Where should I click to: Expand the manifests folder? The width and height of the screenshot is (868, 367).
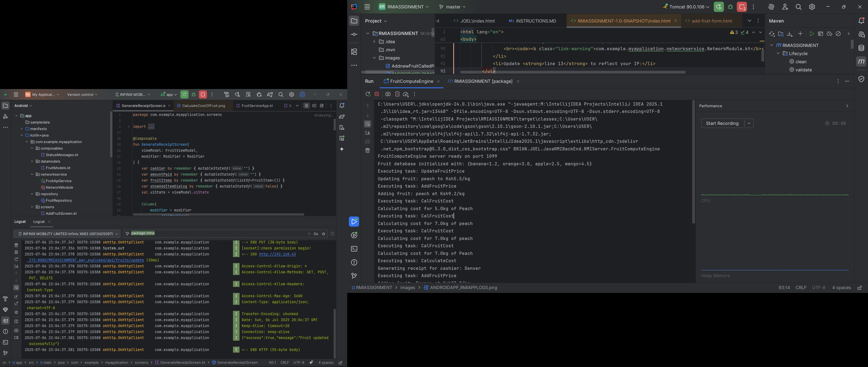point(22,129)
